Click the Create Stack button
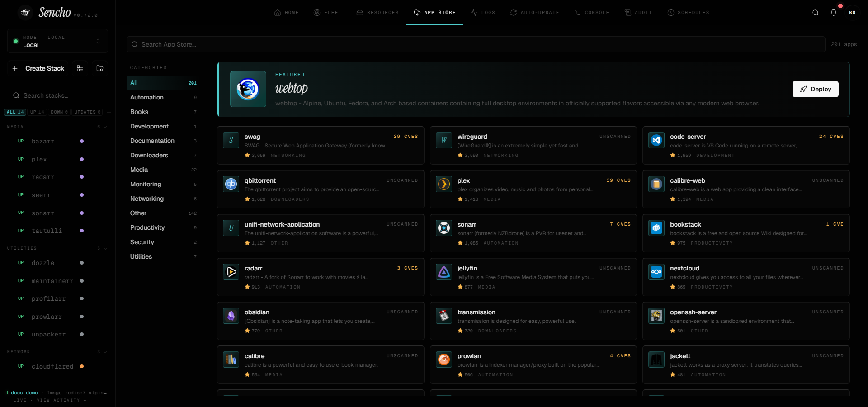This screenshot has width=868, height=407. [x=38, y=68]
